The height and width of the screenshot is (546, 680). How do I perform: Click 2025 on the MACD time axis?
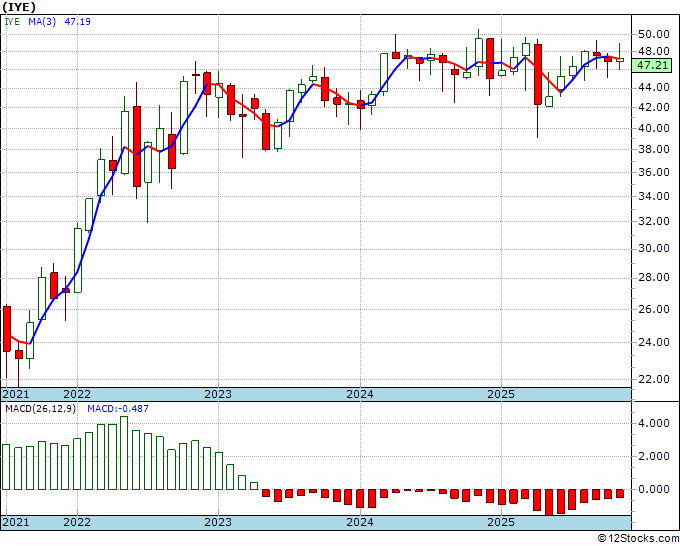pos(501,522)
